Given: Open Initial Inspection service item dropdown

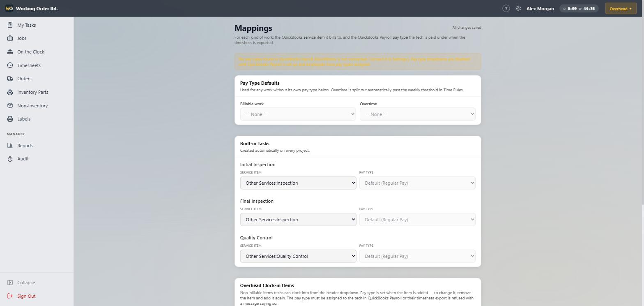Looking at the screenshot, I should [x=298, y=183].
